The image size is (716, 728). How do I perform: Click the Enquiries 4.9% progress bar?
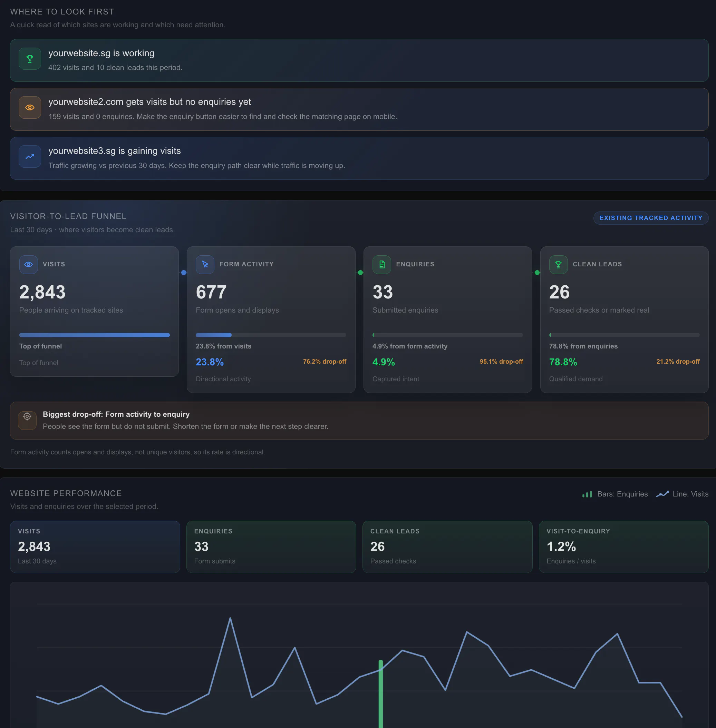click(447, 335)
